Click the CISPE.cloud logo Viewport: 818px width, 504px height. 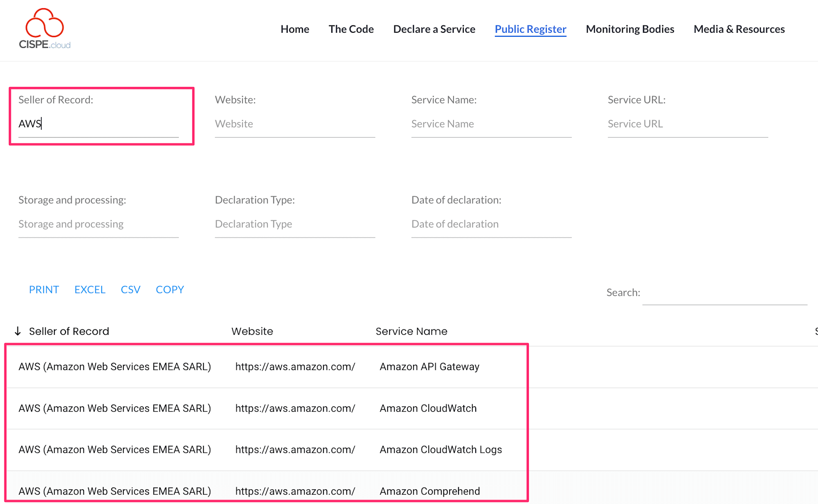click(x=45, y=29)
